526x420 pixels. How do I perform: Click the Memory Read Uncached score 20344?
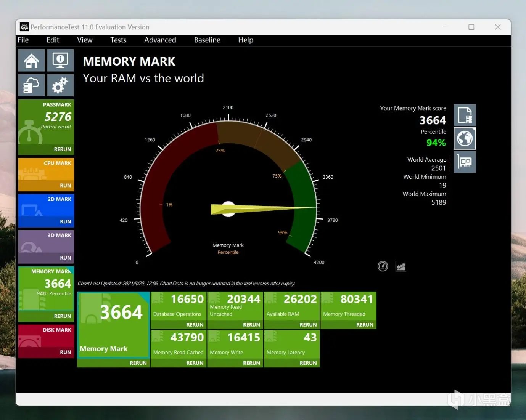[244, 299]
